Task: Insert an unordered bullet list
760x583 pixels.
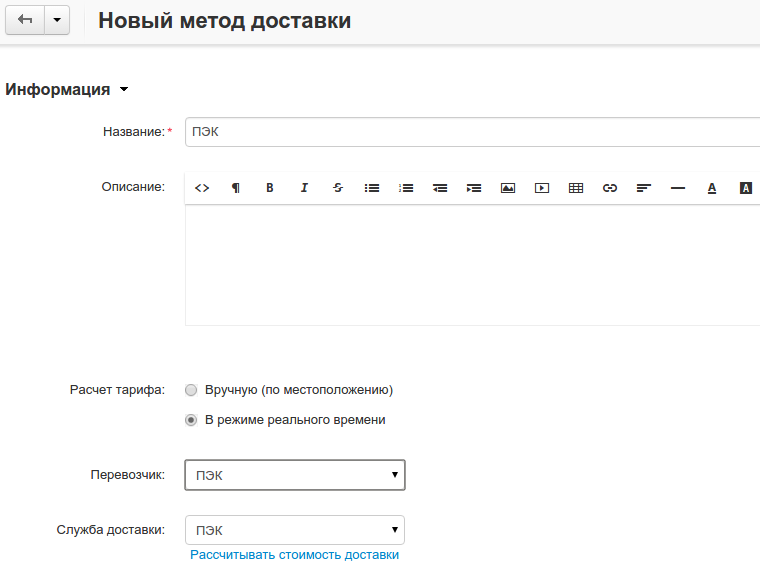Action: click(x=372, y=188)
